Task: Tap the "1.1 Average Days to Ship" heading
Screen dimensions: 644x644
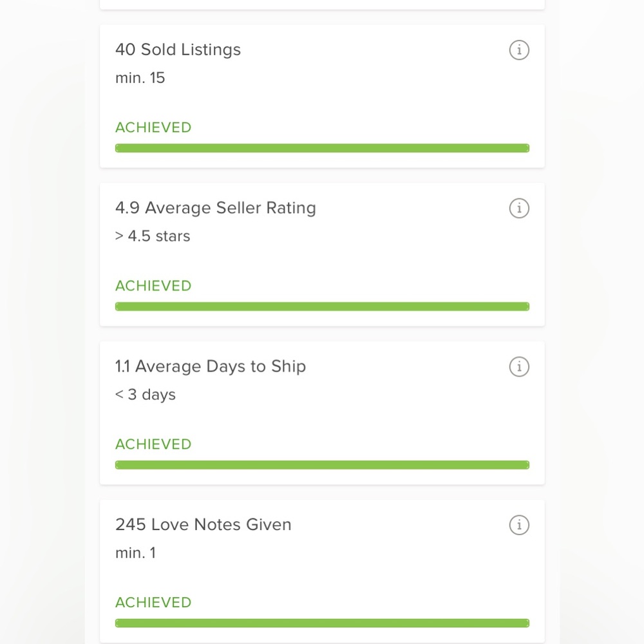Action: pyautogui.click(x=211, y=366)
